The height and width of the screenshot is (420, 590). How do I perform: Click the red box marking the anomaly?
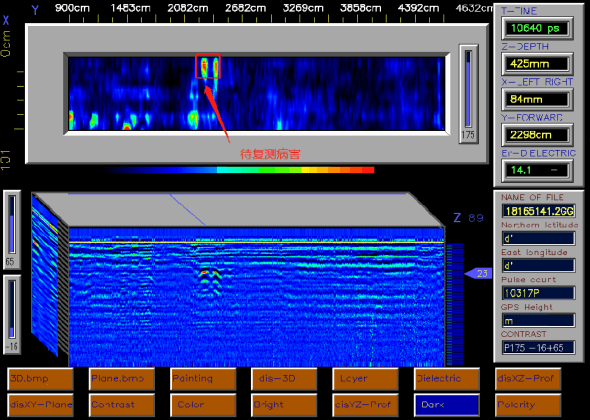[x=208, y=66]
